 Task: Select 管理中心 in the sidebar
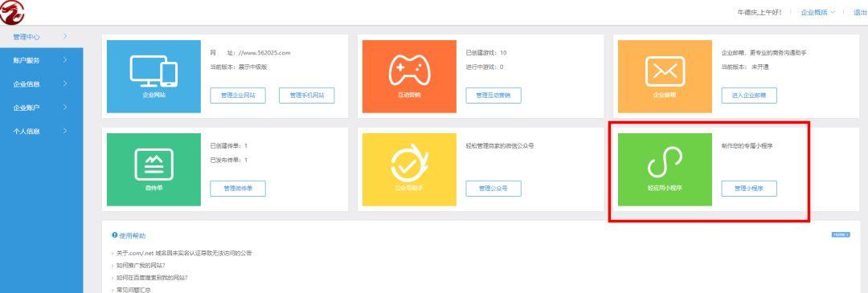42,36
